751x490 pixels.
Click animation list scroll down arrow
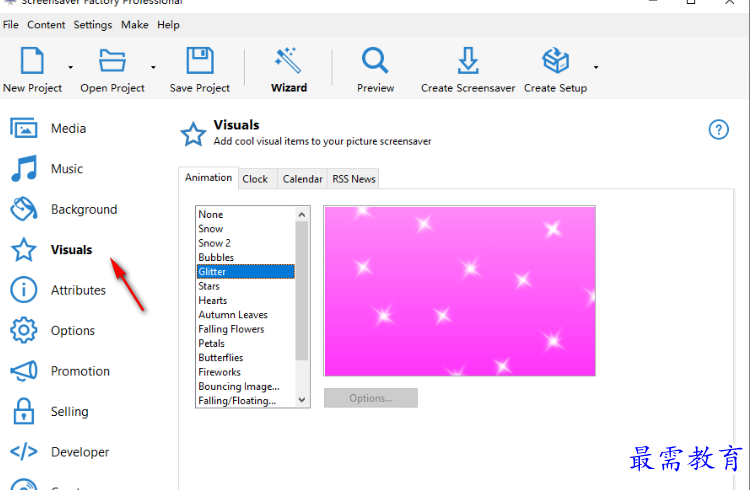point(302,399)
